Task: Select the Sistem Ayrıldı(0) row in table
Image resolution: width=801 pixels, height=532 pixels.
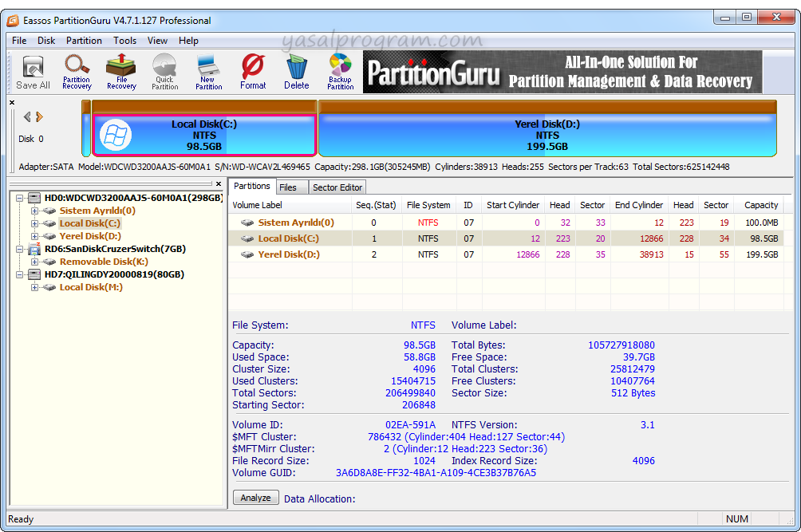Action: coord(295,223)
